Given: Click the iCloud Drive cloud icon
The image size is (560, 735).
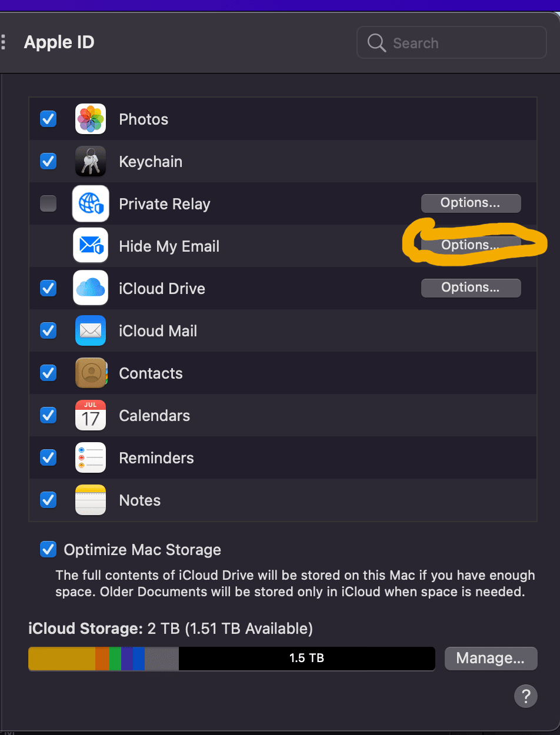Looking at the screenshot, I should (x=91, y=288).
